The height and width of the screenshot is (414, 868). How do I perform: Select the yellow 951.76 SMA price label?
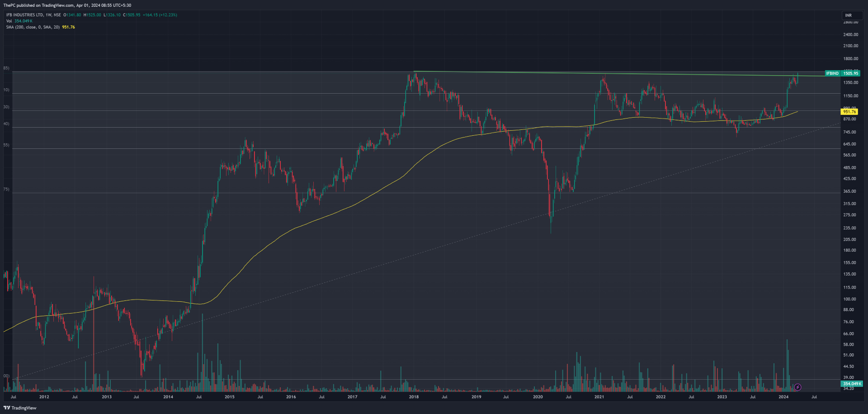(x=849, y=111)
